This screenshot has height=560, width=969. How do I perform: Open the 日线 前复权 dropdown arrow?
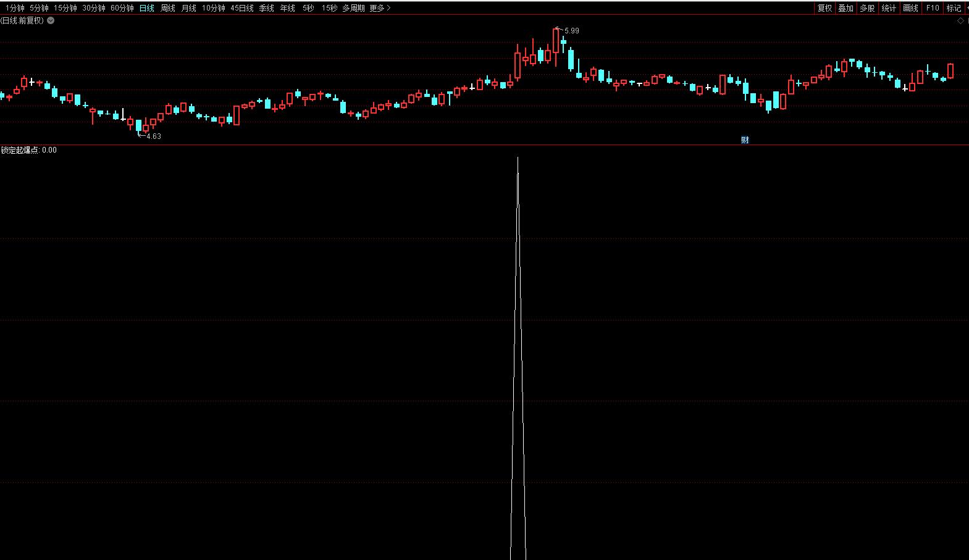pos(51,20)
